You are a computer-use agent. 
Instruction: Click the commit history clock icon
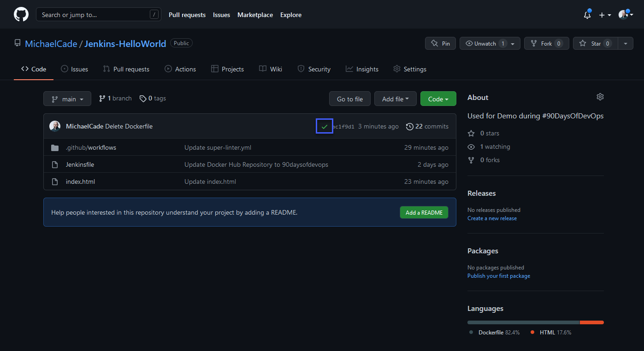click(409, 126)
